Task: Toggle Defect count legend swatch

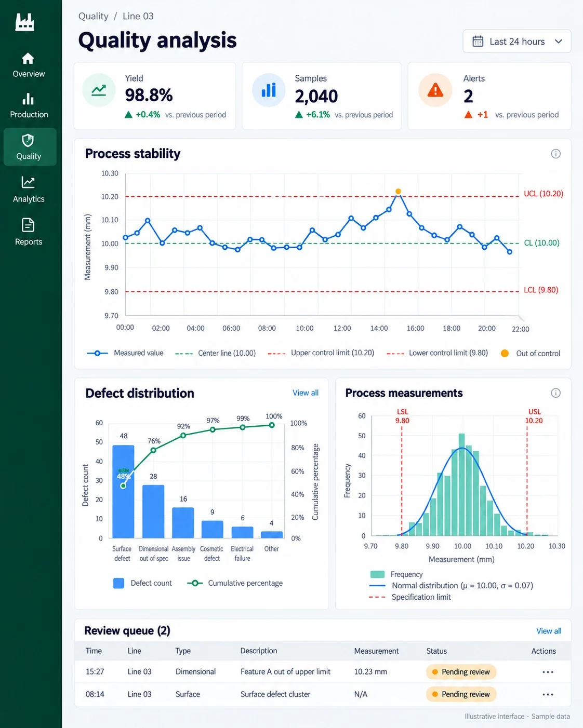Action: pyautogui.click(x=118, y=583)
